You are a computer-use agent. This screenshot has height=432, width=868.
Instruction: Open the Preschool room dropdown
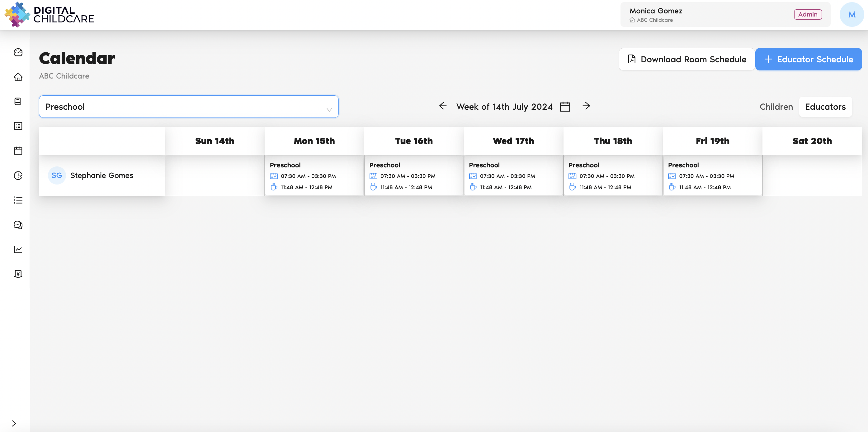click(188, 107)
